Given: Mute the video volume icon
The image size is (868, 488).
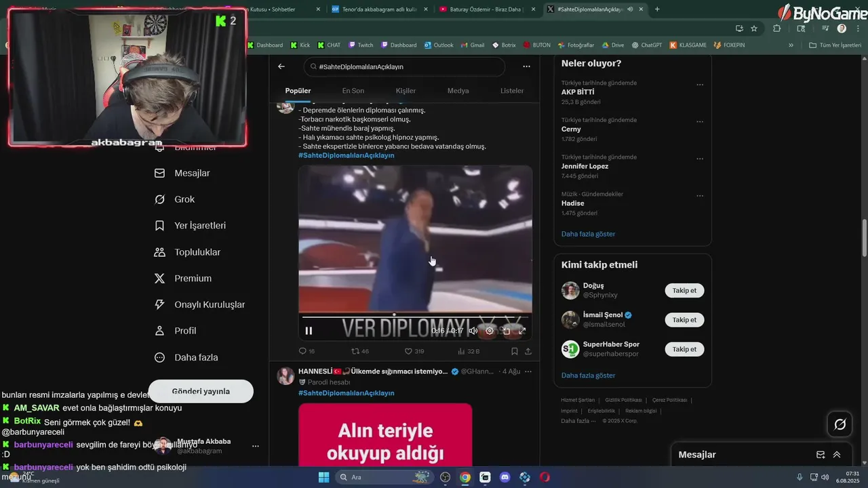Looking at the screenshot, I should point(473,331).
